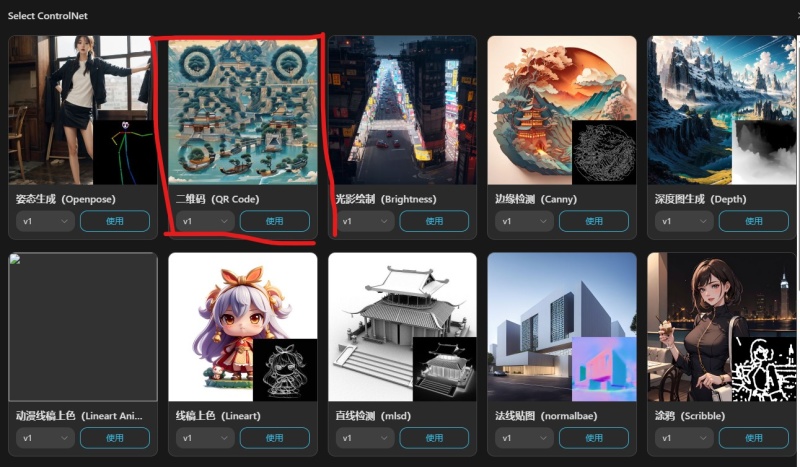Select the QR Code landscape thumbnail
The width and height of the screenshot is (800, 467).
click(243, 110)
